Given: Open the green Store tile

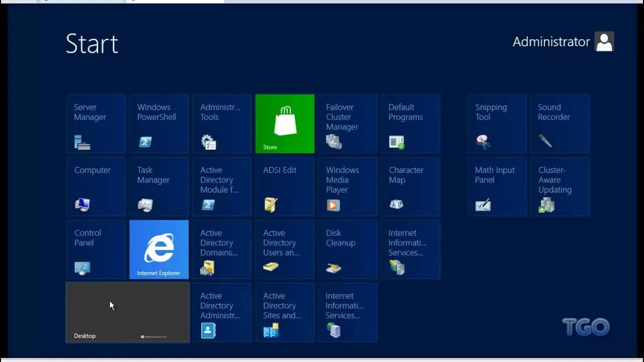Looking at the screenshot, I should pyautogui.click(x=284, y=123).
